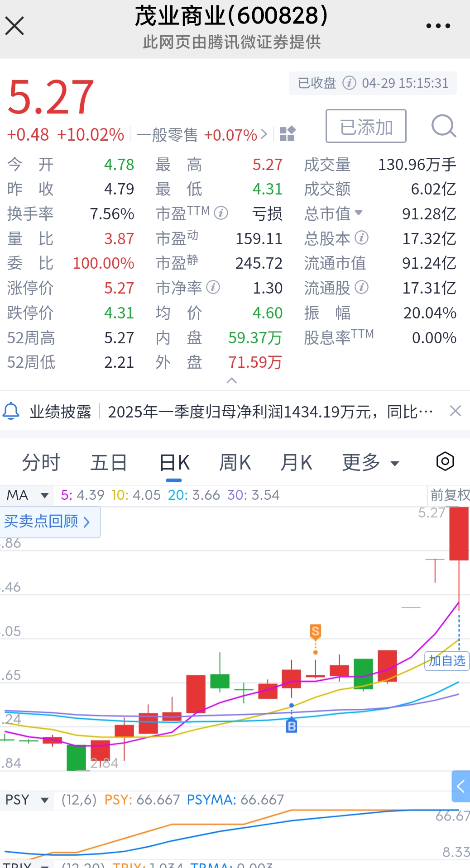Tap info icon next to 市盈TTM
The height and width of the screenshot is (868, 470).
click(x=221, y=213)
